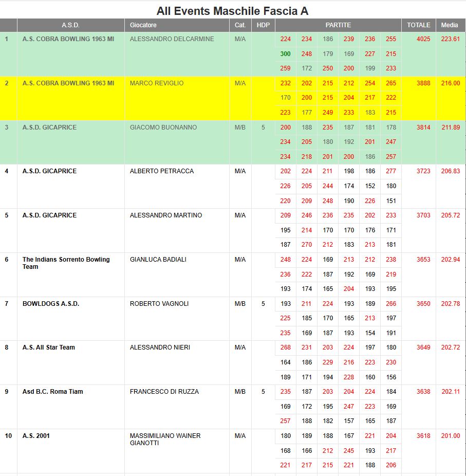The width and height of the screenshot is (466, 476).
Task: Select The Indians Sorrento Bowling Team
Action: [x=66, y=263]
